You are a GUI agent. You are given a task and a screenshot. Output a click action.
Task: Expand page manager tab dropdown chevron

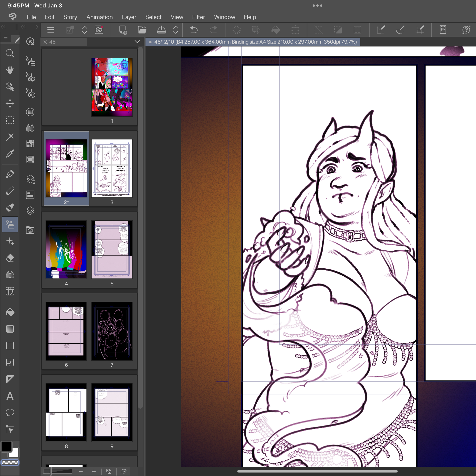[137, 42]
